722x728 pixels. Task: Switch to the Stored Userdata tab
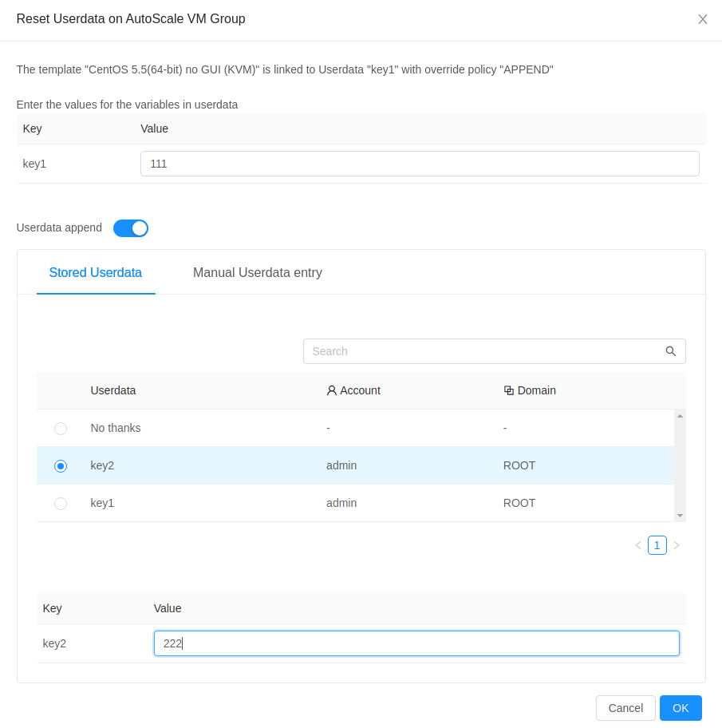[x=96, y=272]
